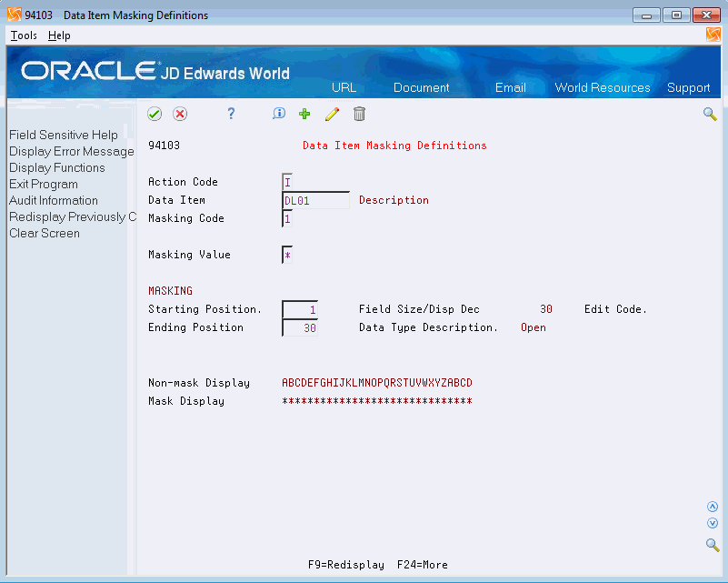Select Clear Screen in sidebar

click(x=45, y=233)
